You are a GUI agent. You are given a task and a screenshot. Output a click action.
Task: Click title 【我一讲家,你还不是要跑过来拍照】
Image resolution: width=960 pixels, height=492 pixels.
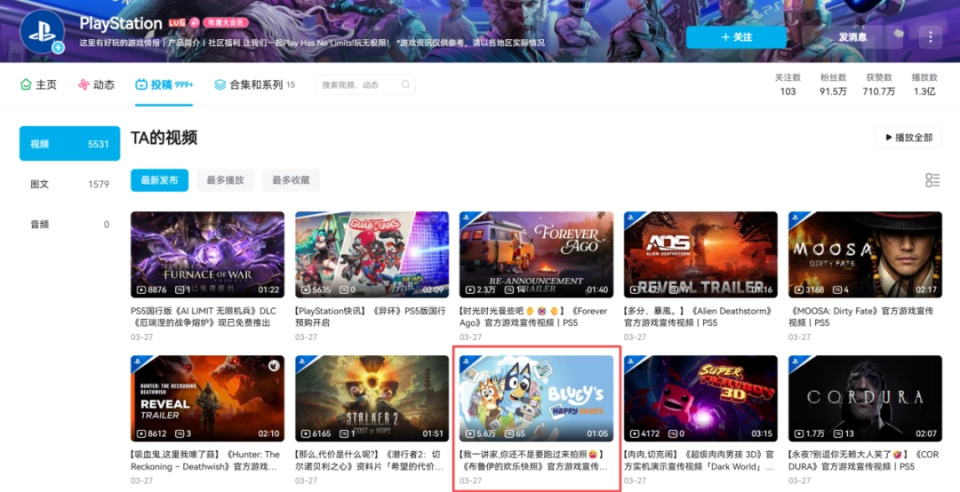pos(533,461)
